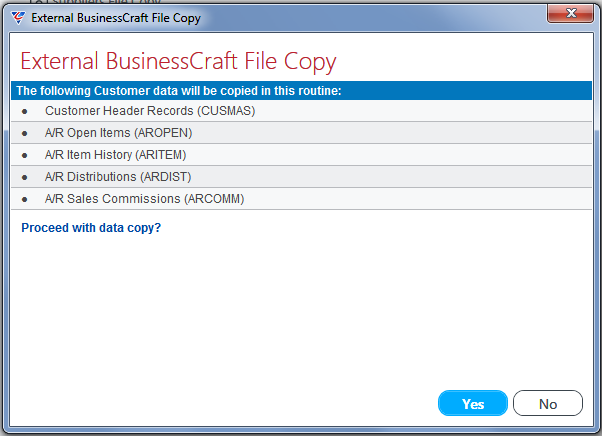Image resolution: width=602 pixels, height=436 pixels.
Task: Click the window title bar text
Action: 116,18
